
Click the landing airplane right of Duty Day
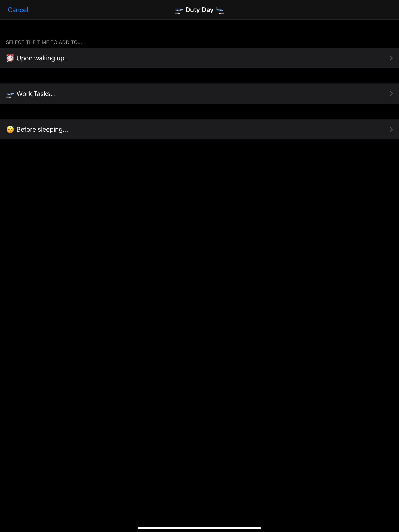(220, 11)
